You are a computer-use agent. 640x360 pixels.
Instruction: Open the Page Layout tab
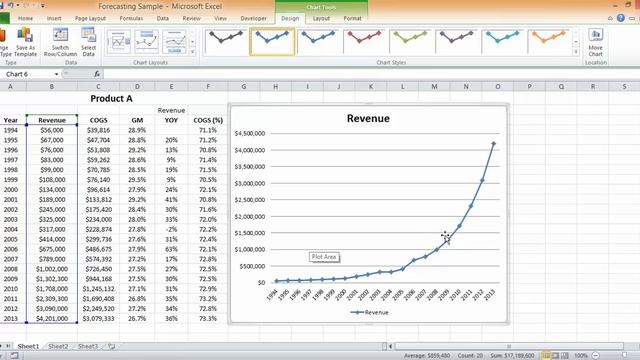pyautogui.click(x=90, y=18)
